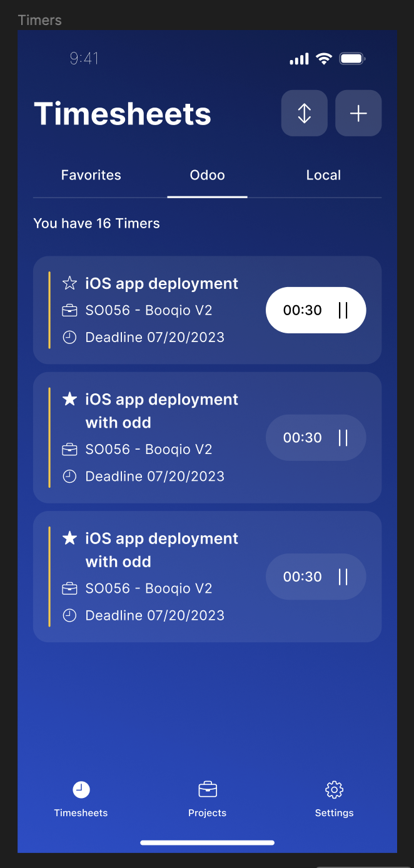The image size is (414, 868).
Task: Tap the Wi-Fi status bar indicator
Action: [x=323, y=58]
